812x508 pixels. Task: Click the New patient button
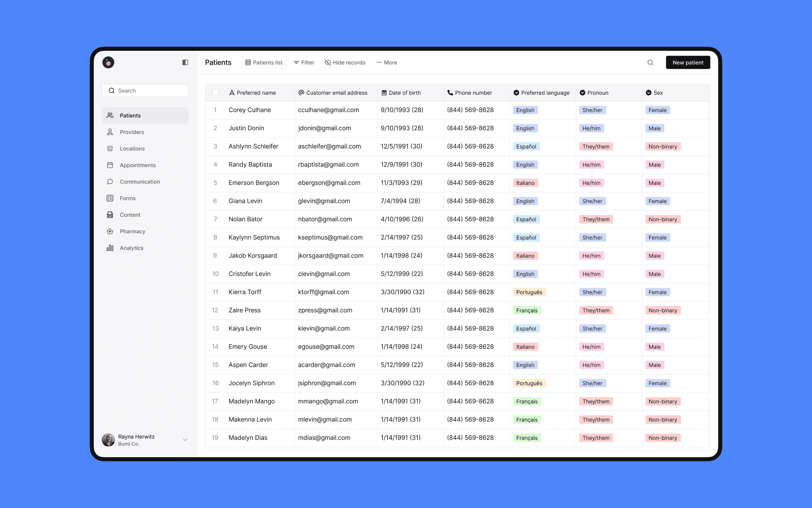[688, 63]
